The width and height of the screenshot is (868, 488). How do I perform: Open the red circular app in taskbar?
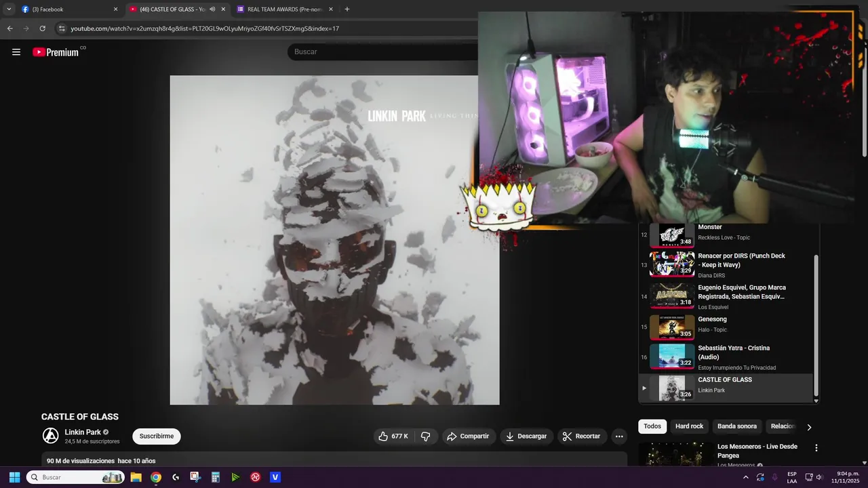(x=256, y=477)
